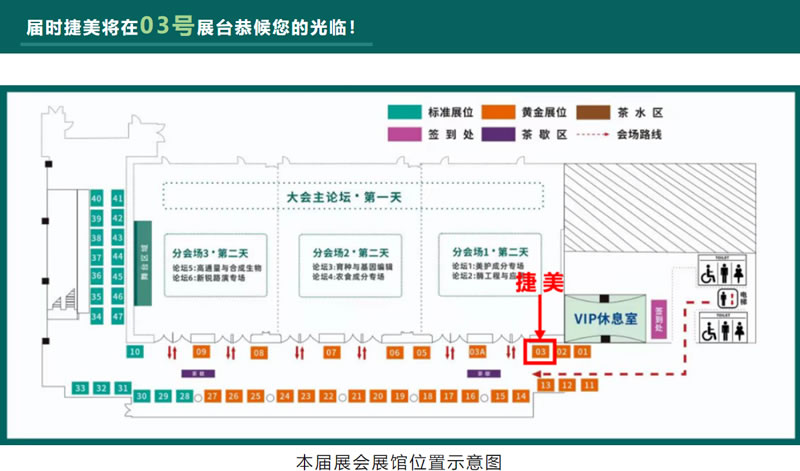
Task: Select the pink sign-in legend swatch
Action: (402, 133)
